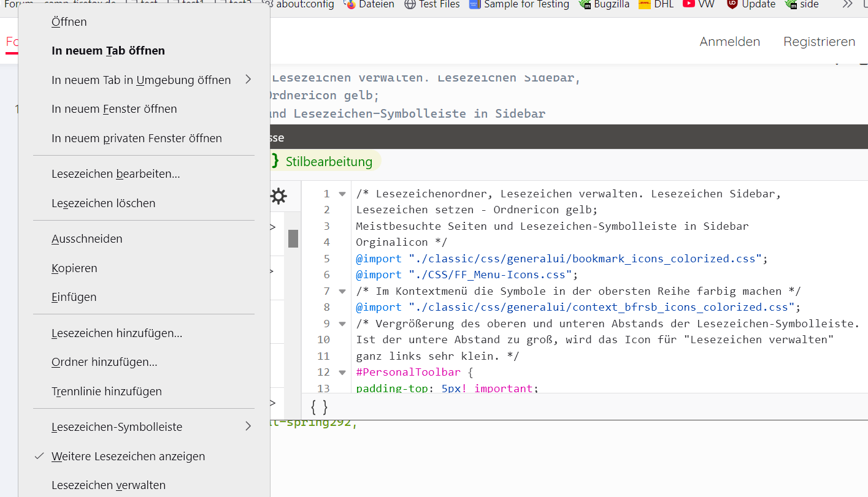Switch to the Stilbearbeitung tab
The image size is (868, 497).
(x=328, y=162)
